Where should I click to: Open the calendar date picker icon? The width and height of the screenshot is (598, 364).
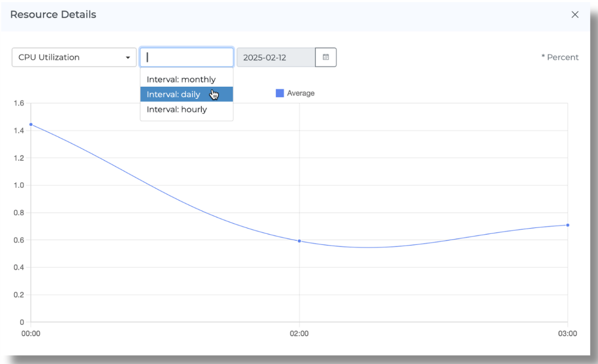[x=325, y=57]
